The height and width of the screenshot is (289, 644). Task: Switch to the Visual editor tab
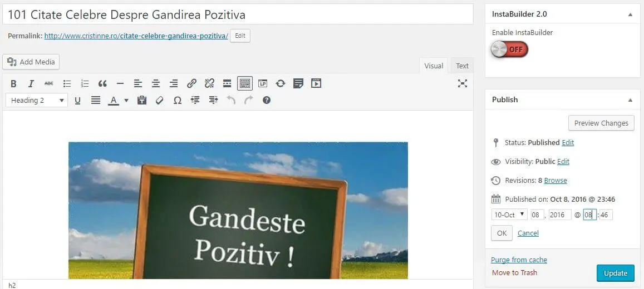pyautogui.click(x=434, y=66)
